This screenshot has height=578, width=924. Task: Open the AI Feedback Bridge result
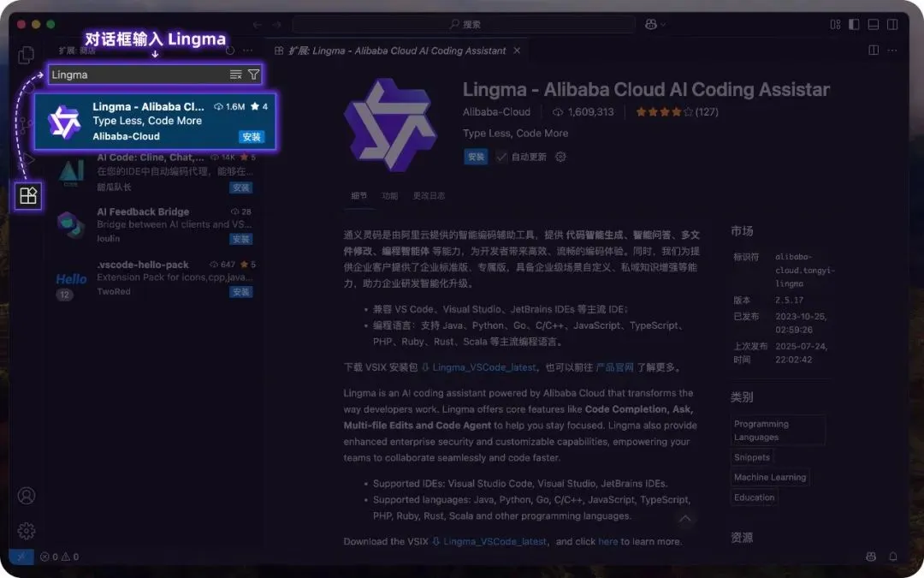pyautogui.click(x=154, y=224)
